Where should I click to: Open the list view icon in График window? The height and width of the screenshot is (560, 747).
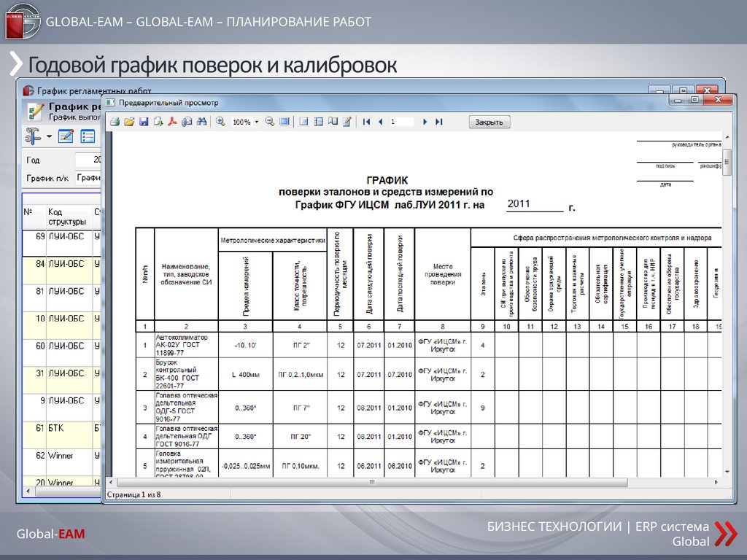(88, 136)
